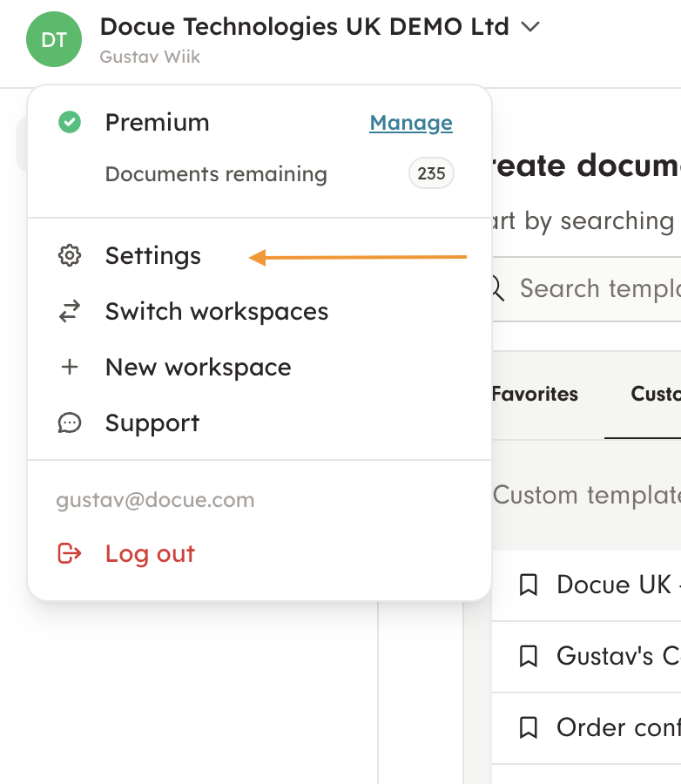Toggle bookmark on Order conf template
681x784 pixels.
click(528, 727)
